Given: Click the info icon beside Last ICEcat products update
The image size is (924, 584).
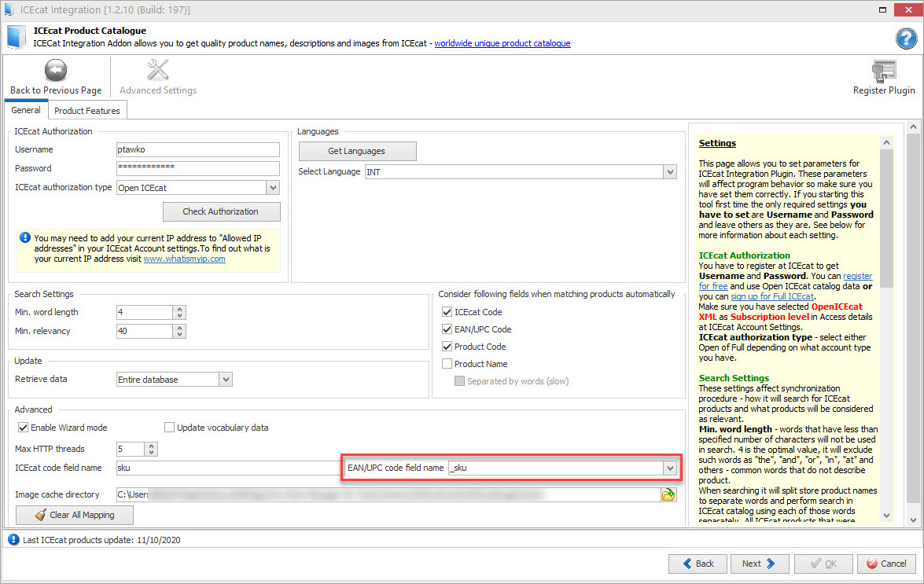Looking at the screenshot, I should point(13,539).
